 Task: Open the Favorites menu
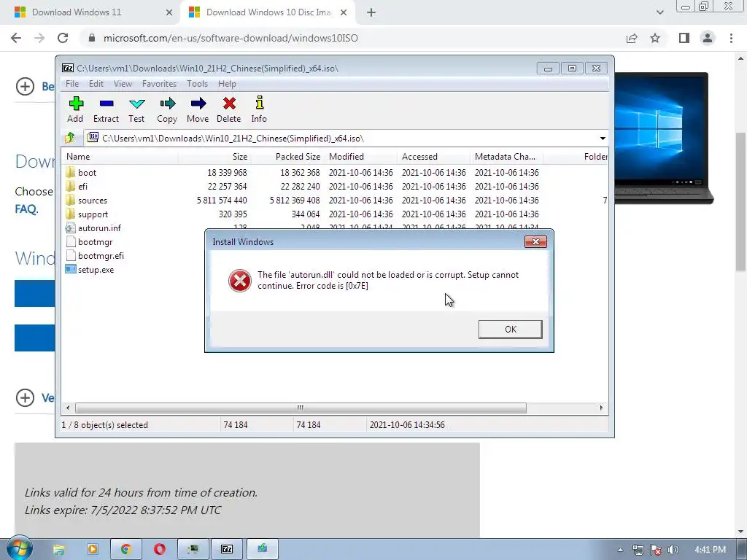[159, 84]
